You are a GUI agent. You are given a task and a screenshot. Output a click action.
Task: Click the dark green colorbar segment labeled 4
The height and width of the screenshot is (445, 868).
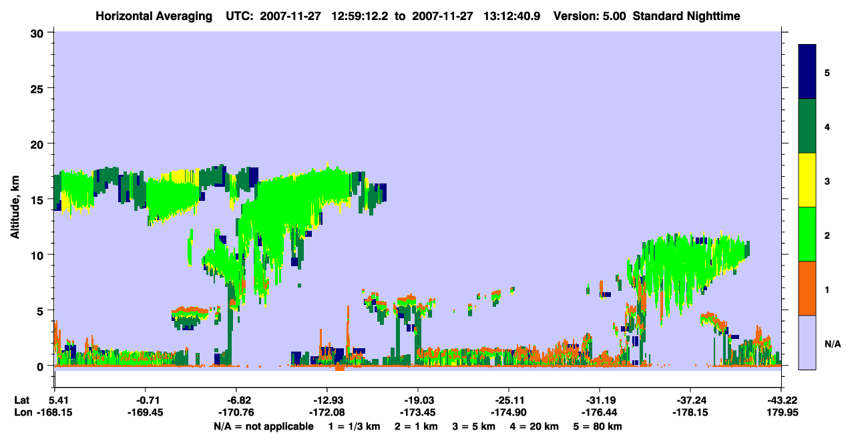tap(807, 126)
